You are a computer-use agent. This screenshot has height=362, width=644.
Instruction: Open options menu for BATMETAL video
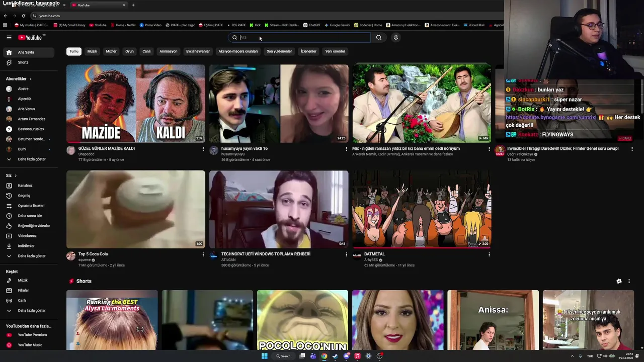(x=489, y=254)
